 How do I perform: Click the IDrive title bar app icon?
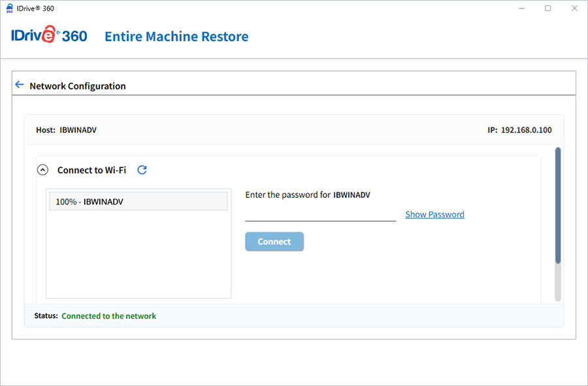[10, 8]
